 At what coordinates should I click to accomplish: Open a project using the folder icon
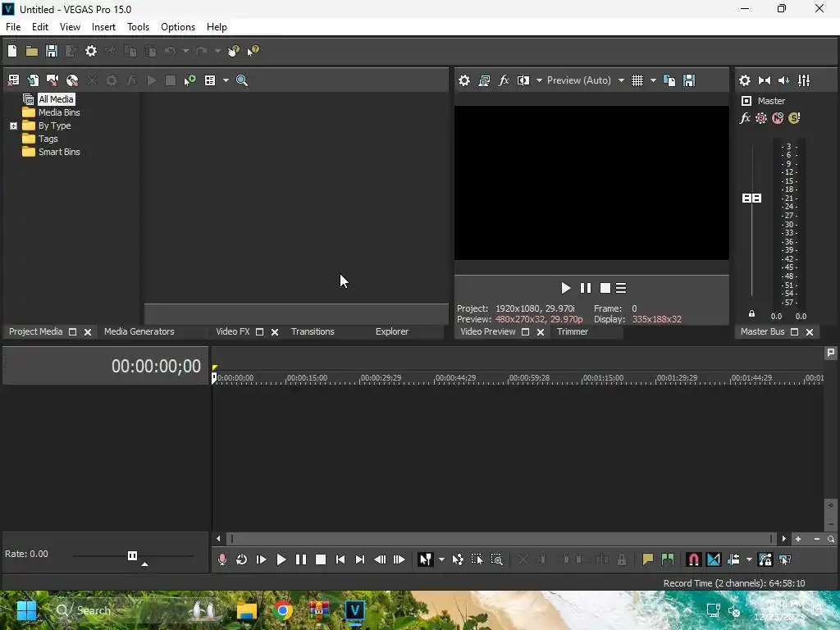(32, 51)
